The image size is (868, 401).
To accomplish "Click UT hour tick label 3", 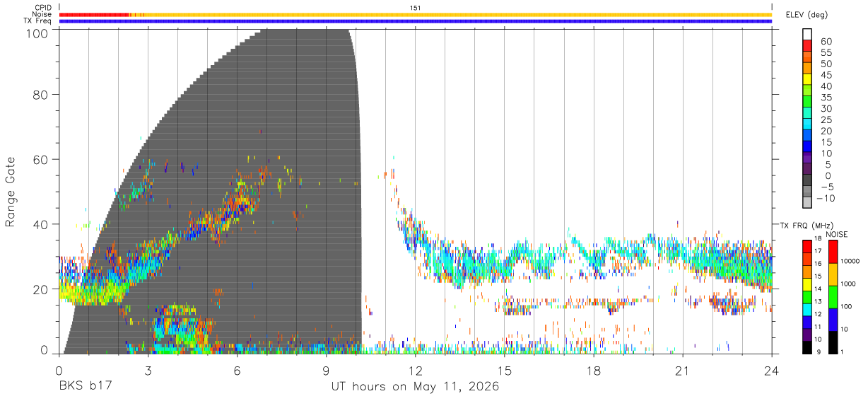I will pos(148,370).
